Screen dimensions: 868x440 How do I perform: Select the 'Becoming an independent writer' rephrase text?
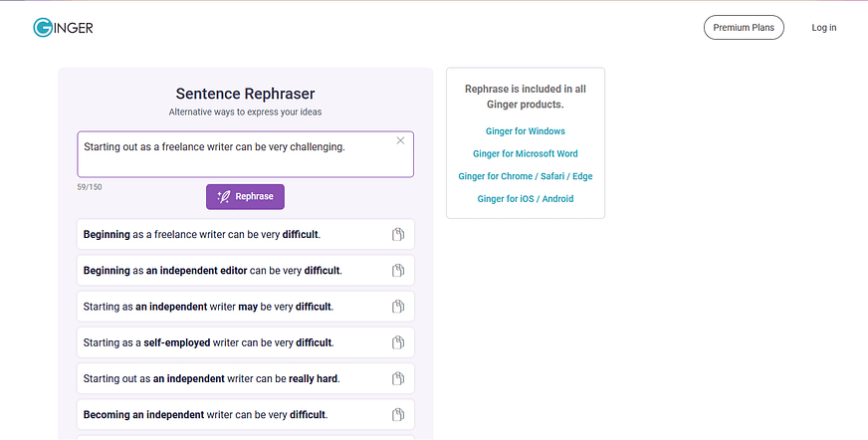tap(205, 415)
